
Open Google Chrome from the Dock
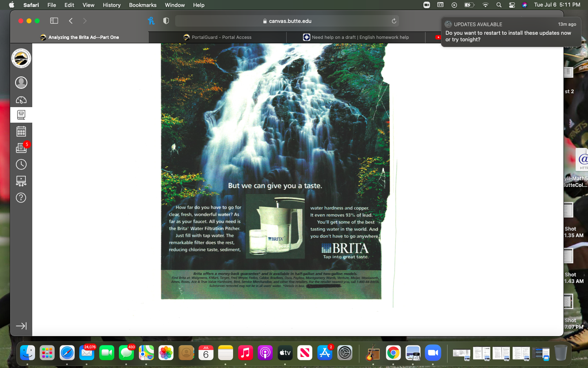pos(393,352)
